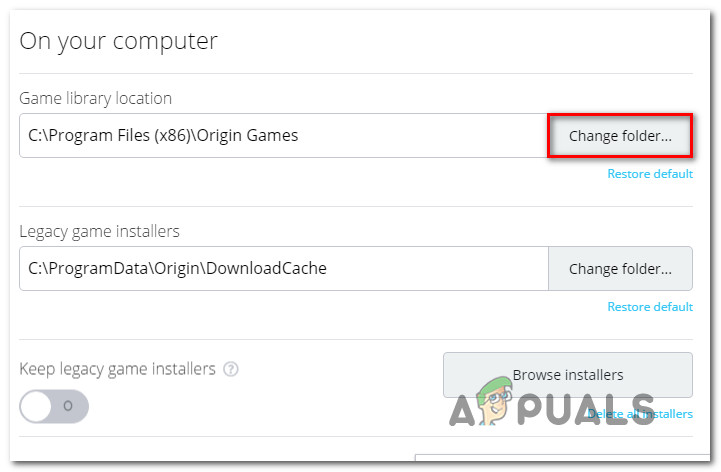Select the 'On your computer' heading

[118, 41]
